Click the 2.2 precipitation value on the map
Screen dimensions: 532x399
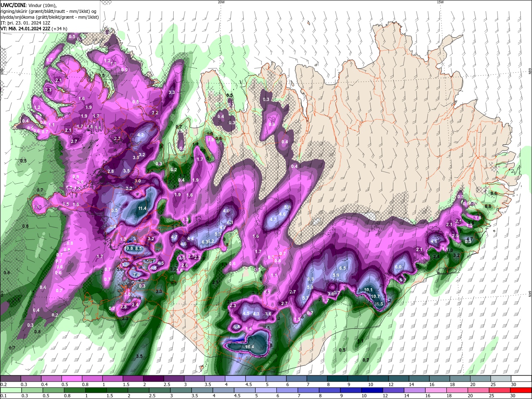[155, 113]
